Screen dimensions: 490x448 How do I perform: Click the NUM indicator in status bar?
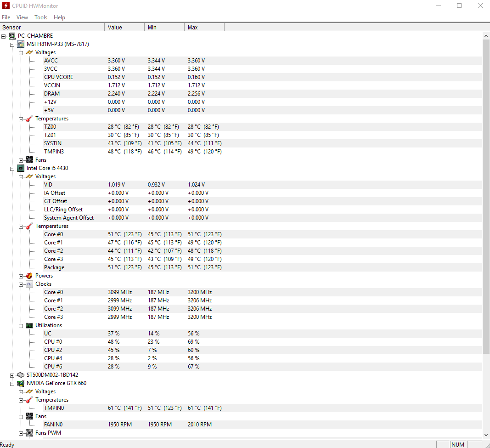click(x=458, y=445)
